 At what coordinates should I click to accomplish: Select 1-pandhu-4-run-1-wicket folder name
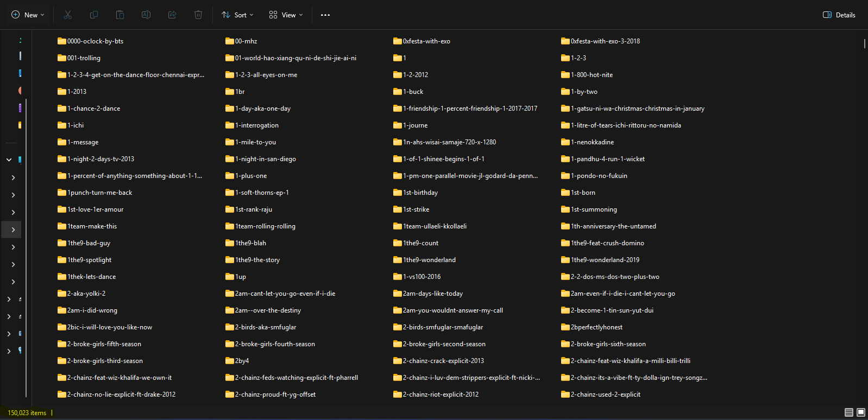[608, 159]
